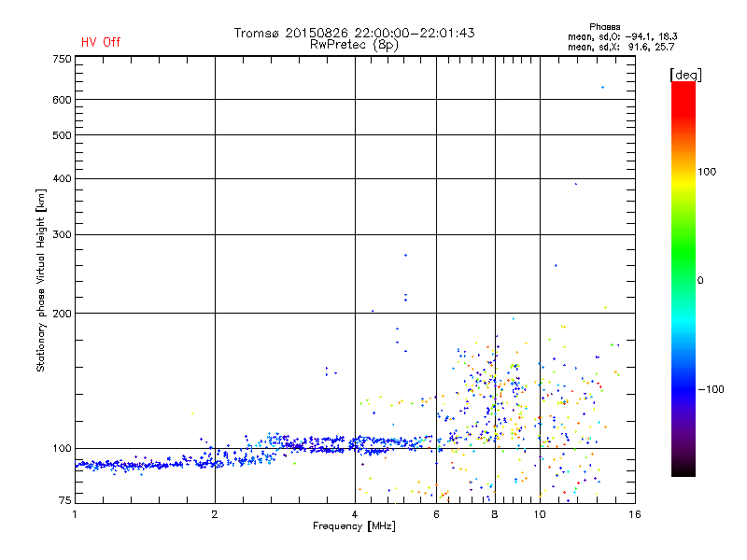Click the x-axis tick label '16'
Viewport: 747px width, 560px height.
(635, 514)
